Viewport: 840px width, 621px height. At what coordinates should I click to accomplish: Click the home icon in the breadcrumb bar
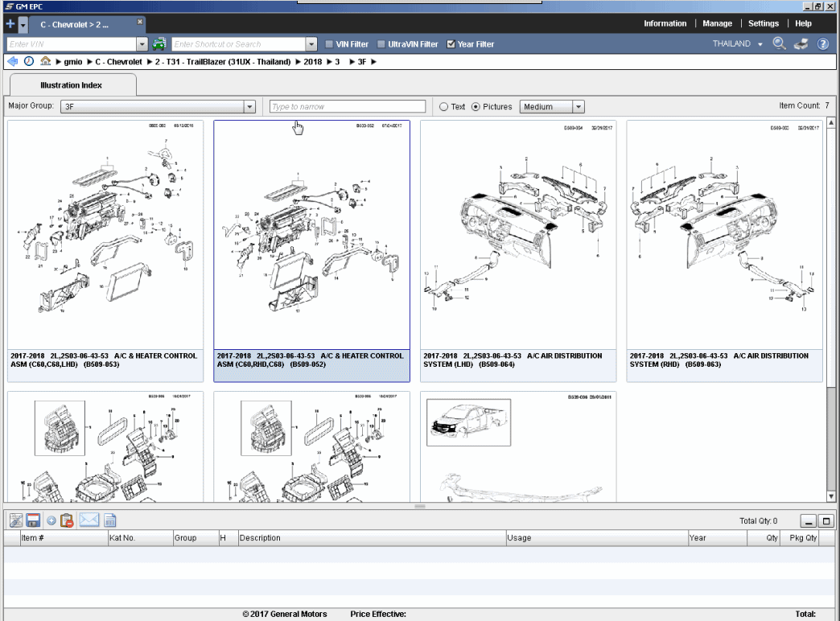pos(45,60)
